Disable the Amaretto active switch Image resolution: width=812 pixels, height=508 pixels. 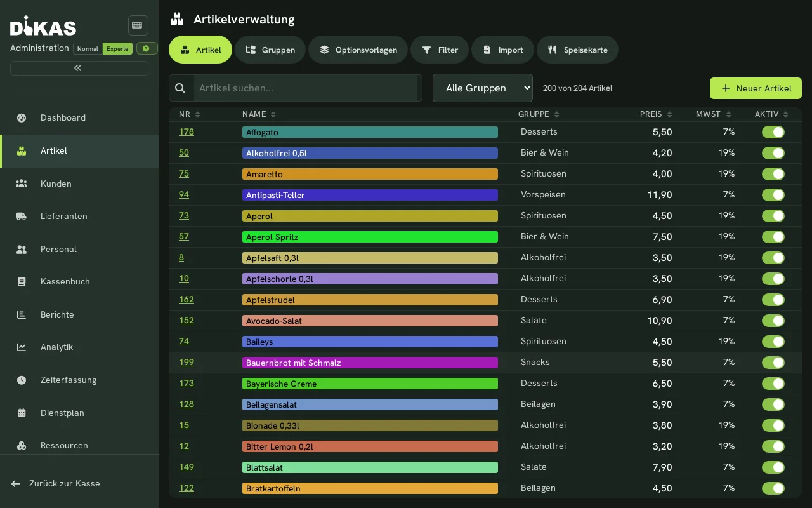pos(773,174)
